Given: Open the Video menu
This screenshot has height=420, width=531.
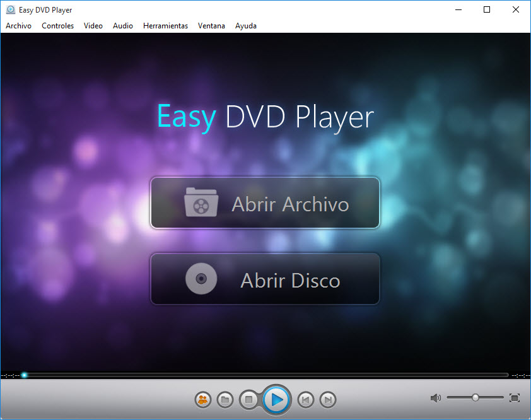Looking at the screenshot, I should pos(93,26).
